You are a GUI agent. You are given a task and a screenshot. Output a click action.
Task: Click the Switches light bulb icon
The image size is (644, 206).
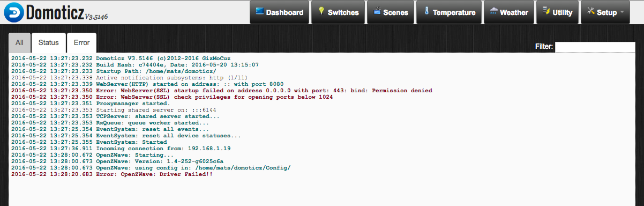322,11
